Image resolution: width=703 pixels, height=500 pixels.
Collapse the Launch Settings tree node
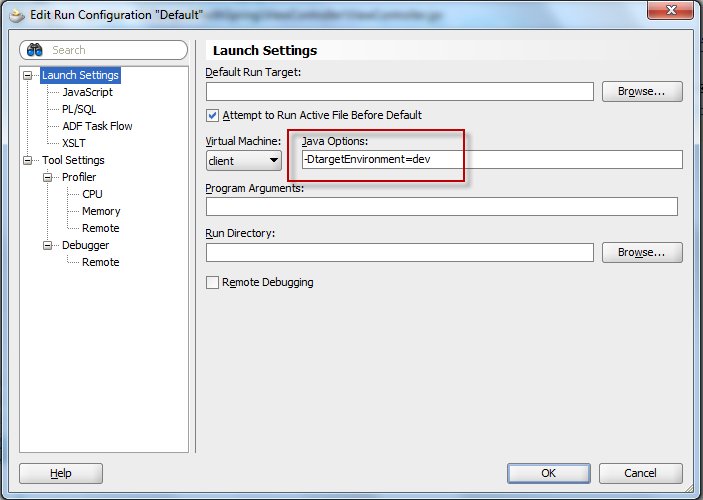(28, 75)
